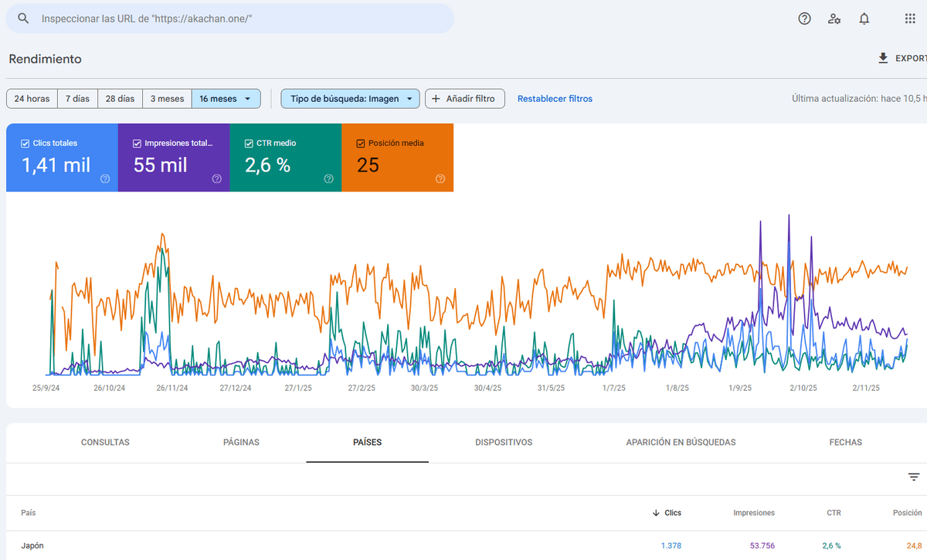Click the search magnifier icon

24,19
